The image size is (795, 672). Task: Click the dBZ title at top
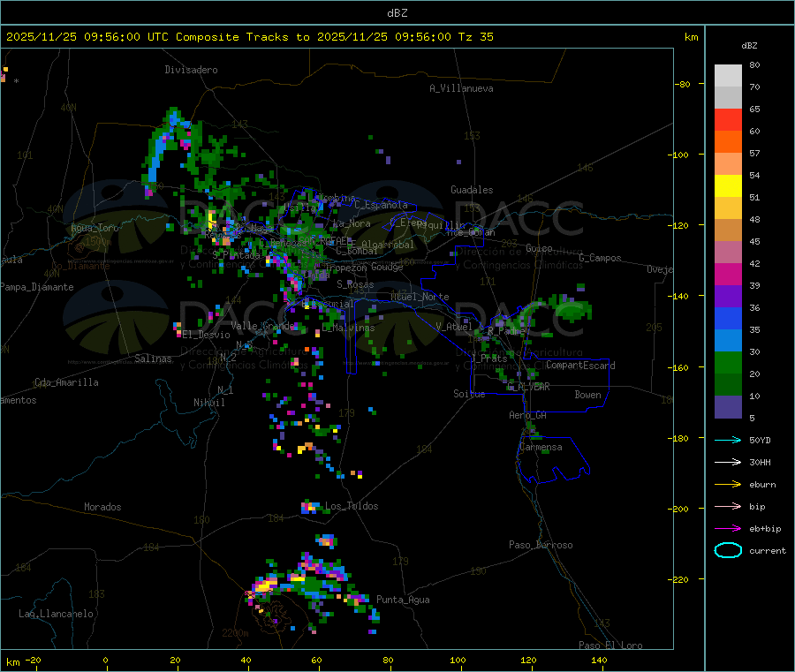tap(397, 12)
